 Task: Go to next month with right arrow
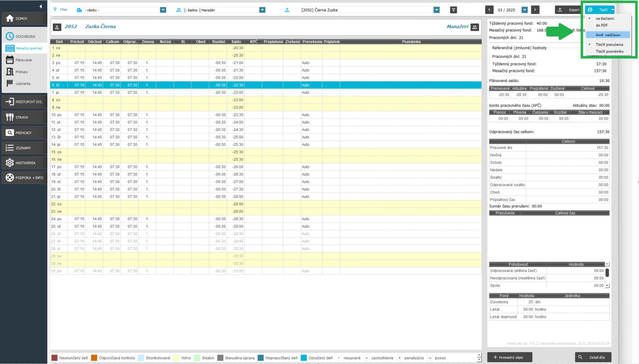pos(535,10)
